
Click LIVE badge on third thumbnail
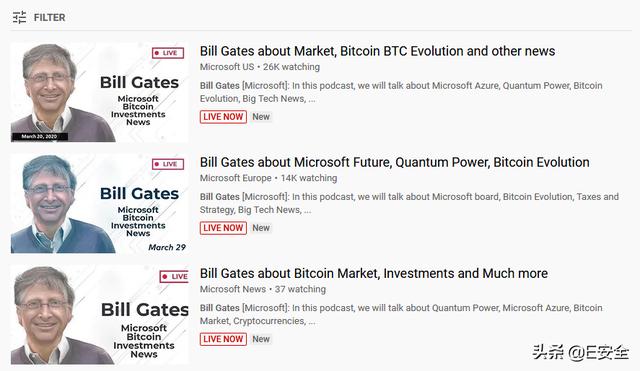[x=174, y=277]
